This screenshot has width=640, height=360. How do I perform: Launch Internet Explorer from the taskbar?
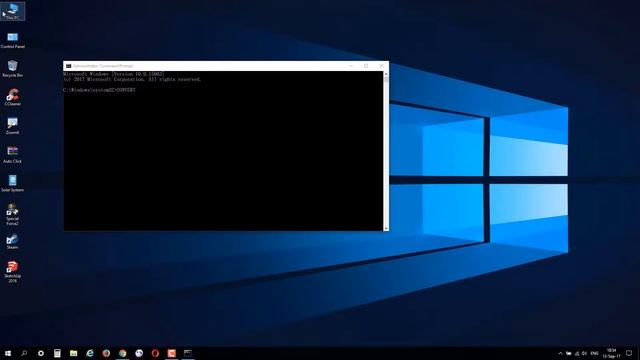point(90,353)
